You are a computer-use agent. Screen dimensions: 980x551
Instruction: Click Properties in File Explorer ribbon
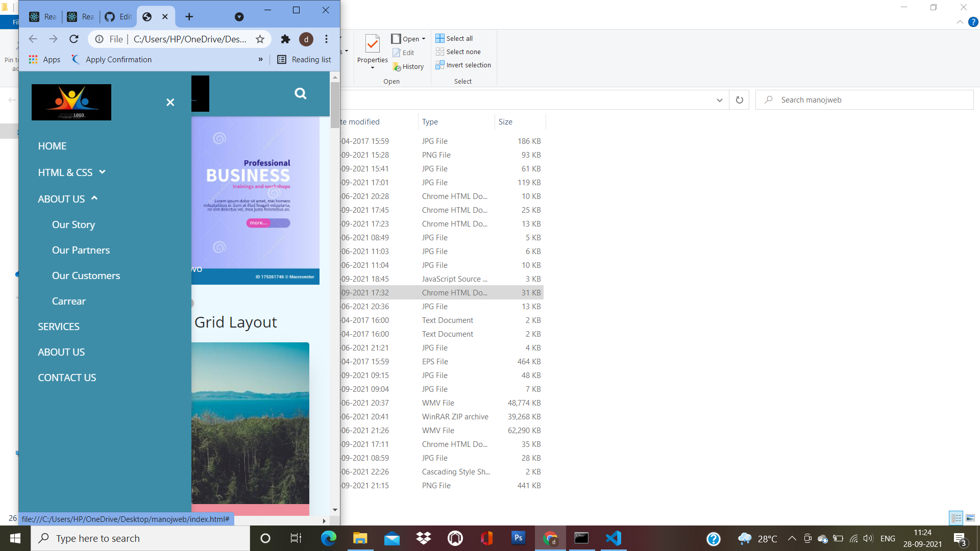coord(373,51)
